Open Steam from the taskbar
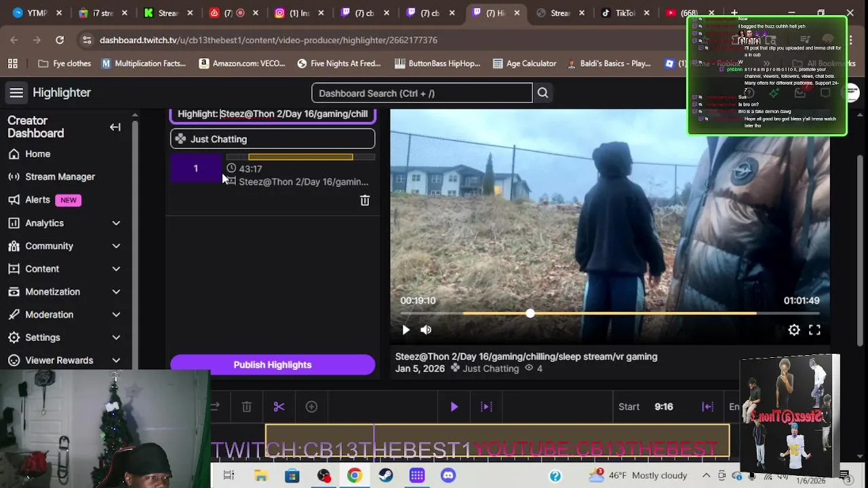Screen dimensions: 868x488 pos(385,476)
